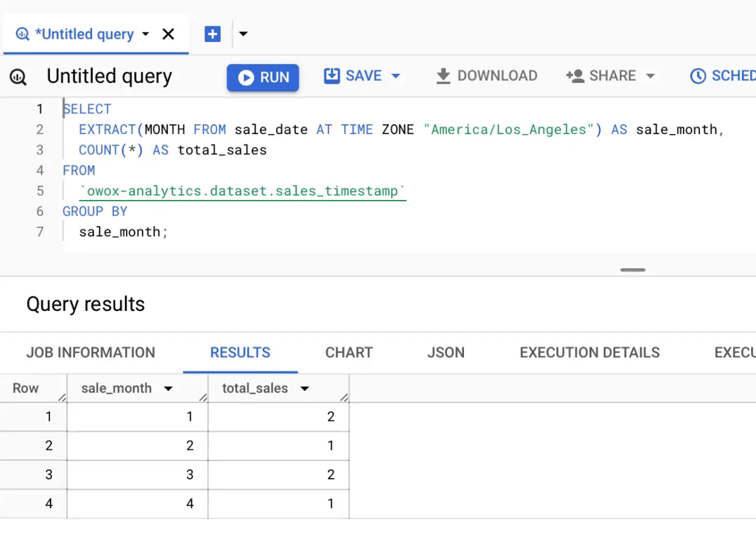Viewport: 756px width, 539px height.
Task: Add a new query tab with plus icon
Action: [213, 34]
